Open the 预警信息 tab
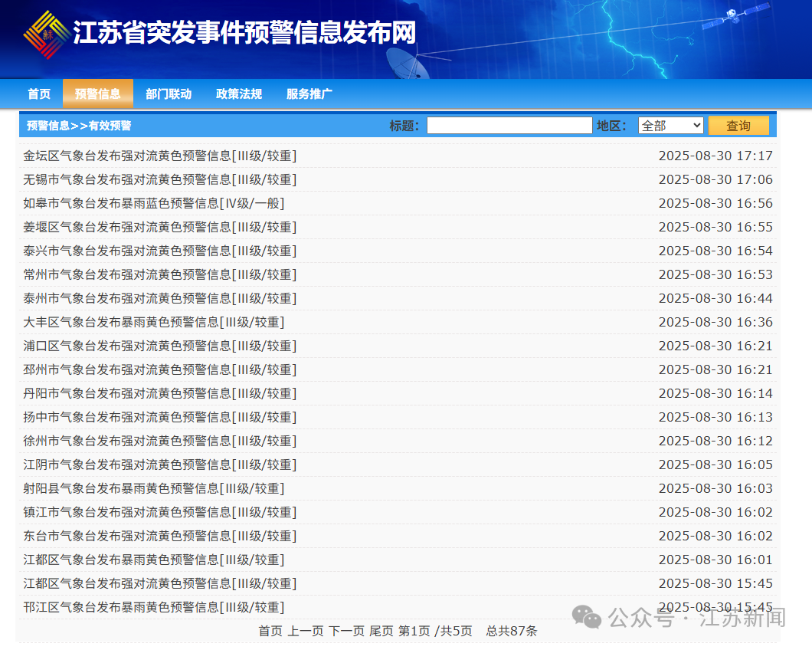 pos(98,94)
